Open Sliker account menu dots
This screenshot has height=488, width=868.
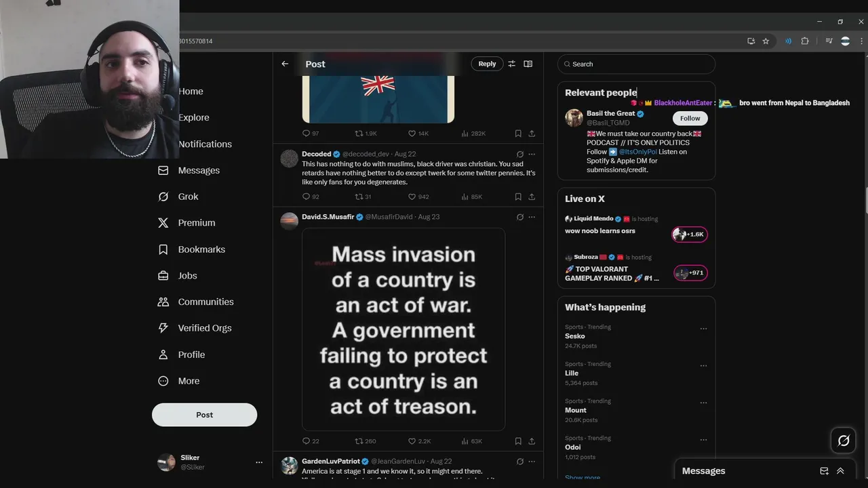[258, 462]
